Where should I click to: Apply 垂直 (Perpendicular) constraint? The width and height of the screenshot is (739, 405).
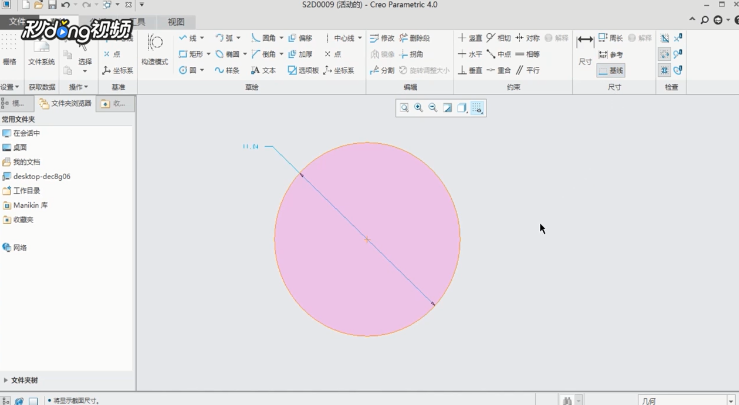coord(470,70)
